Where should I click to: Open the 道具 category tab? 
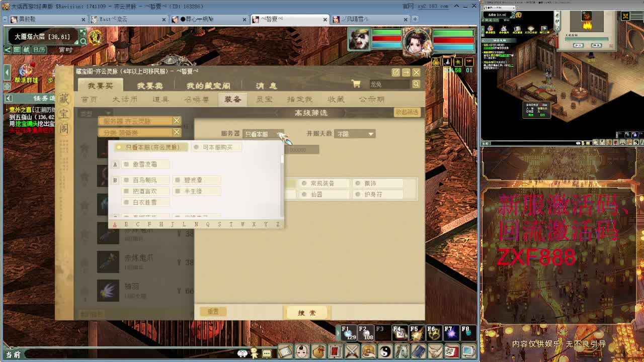(160, 100)
